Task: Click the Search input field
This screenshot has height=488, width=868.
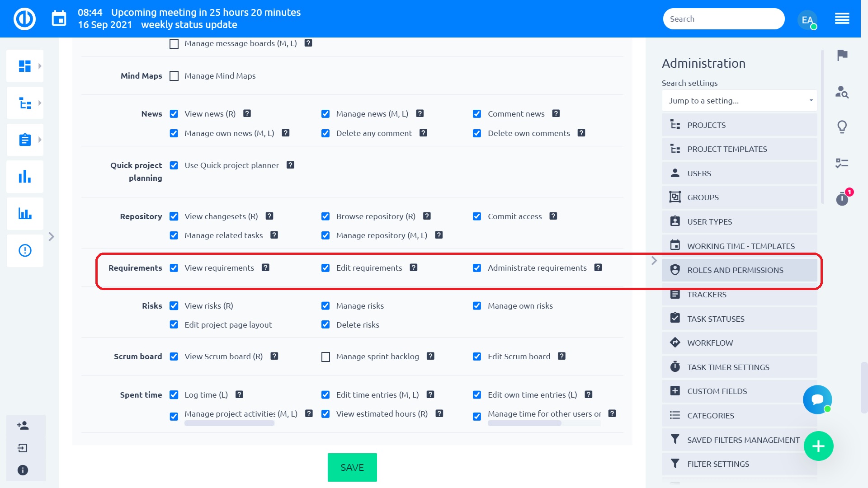Action: [723, 19]
